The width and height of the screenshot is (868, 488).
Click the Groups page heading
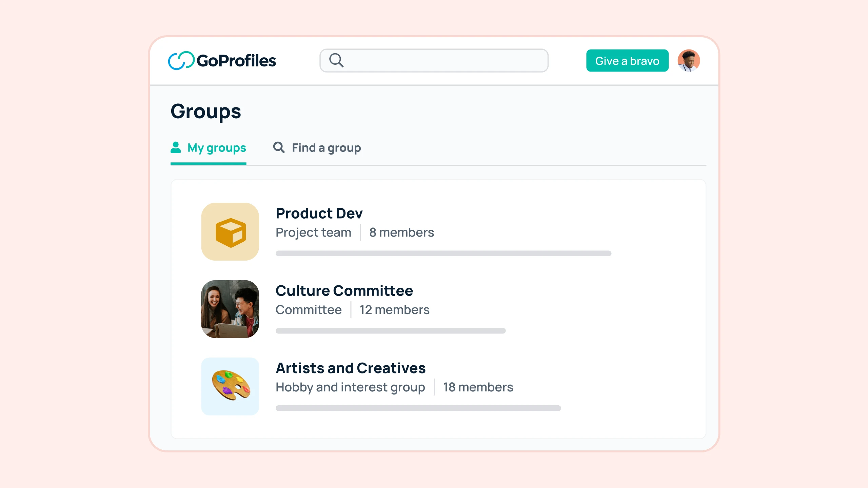pyautogui.click(x=206, y=112)
